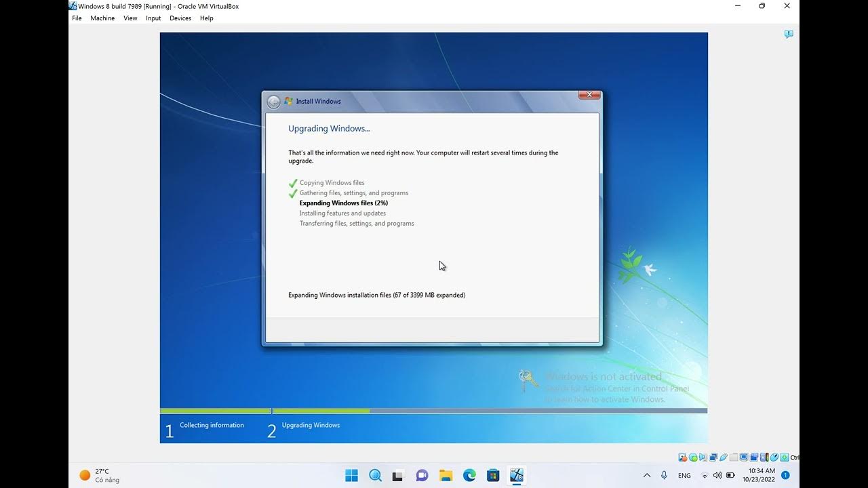Click the network adapter status icon
Screen dimensions: 868x488
pos(713,457)
